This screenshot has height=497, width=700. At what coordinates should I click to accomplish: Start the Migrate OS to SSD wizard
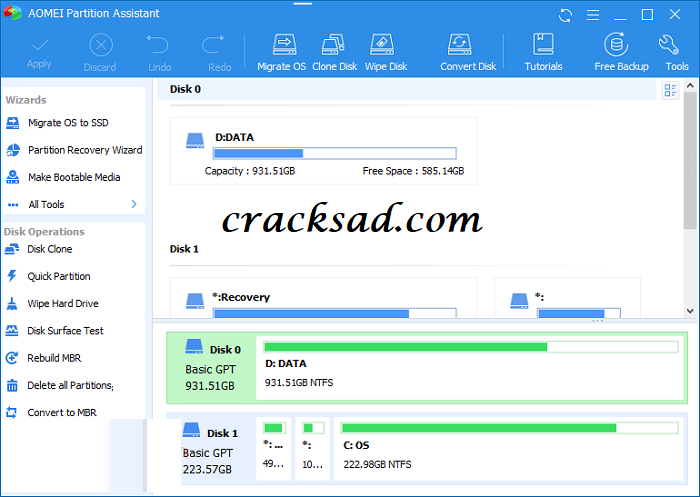68,123
